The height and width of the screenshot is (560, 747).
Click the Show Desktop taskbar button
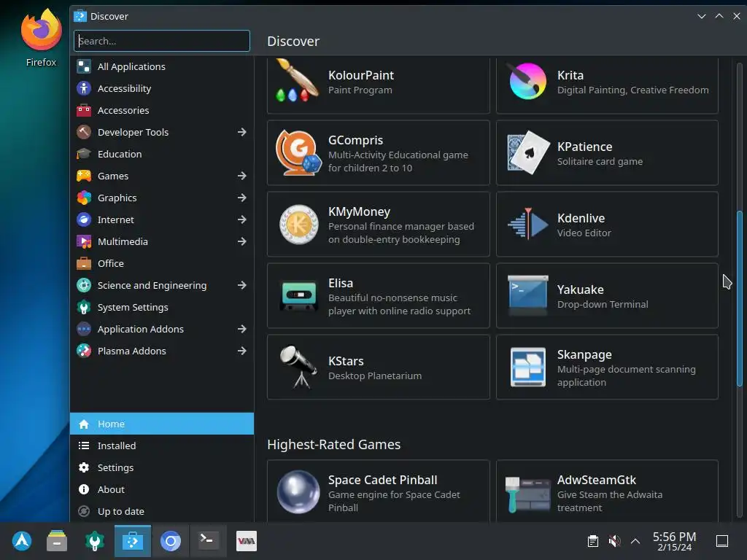tap(722, 541)
